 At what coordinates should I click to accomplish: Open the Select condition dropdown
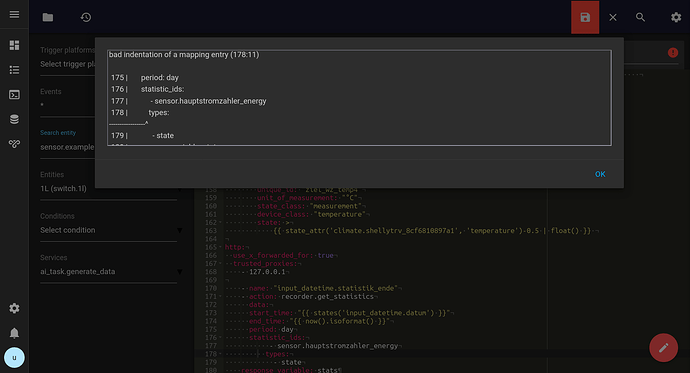[111, 230]
